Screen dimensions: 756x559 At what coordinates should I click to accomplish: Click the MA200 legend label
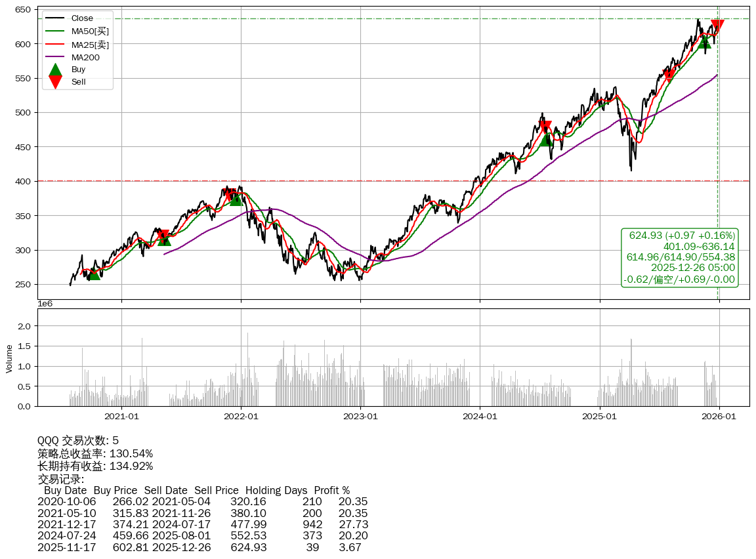pos(85,58)
